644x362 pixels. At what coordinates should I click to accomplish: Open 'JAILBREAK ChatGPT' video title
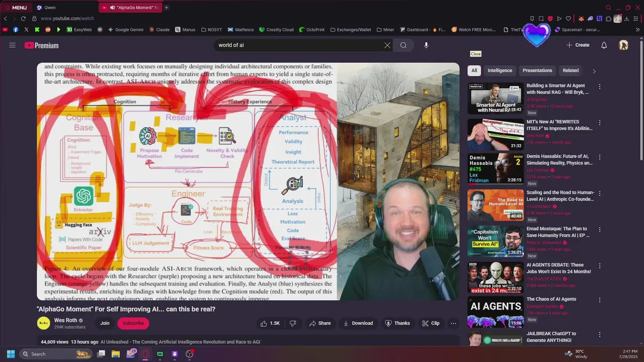click(552, 337)
